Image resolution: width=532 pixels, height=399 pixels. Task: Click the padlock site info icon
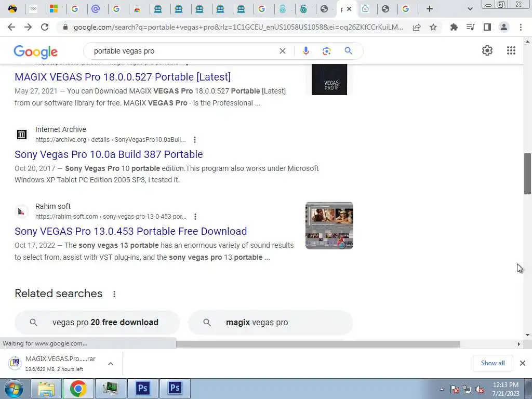65,27
